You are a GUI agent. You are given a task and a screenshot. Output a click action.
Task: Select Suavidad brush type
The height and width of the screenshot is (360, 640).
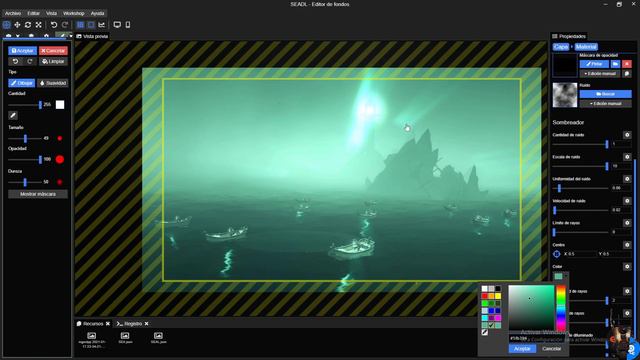[x=53, y=83]
